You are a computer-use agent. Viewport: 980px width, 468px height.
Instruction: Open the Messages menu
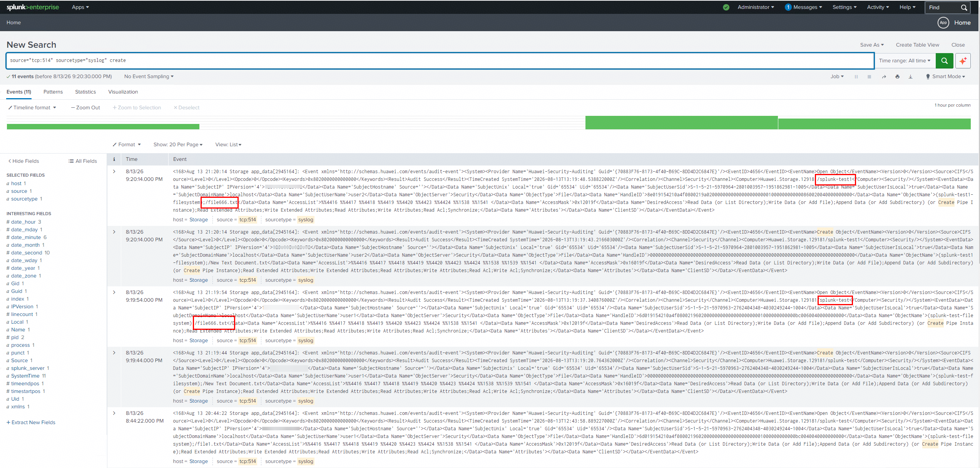[808, 7]
